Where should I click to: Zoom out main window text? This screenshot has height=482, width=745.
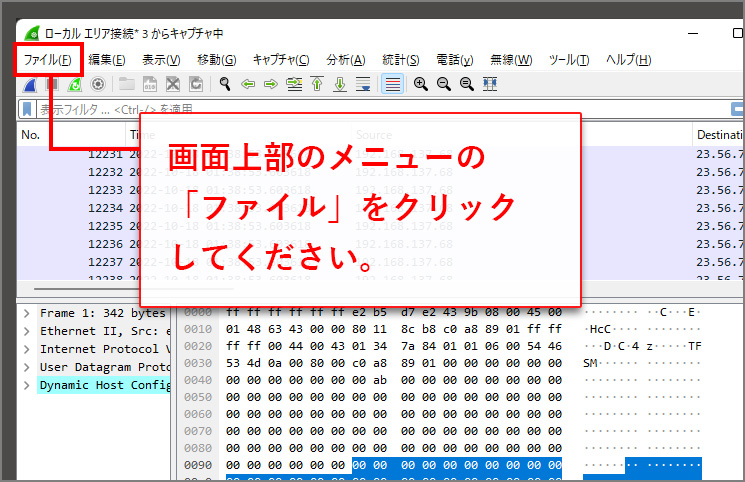[444, 85]
